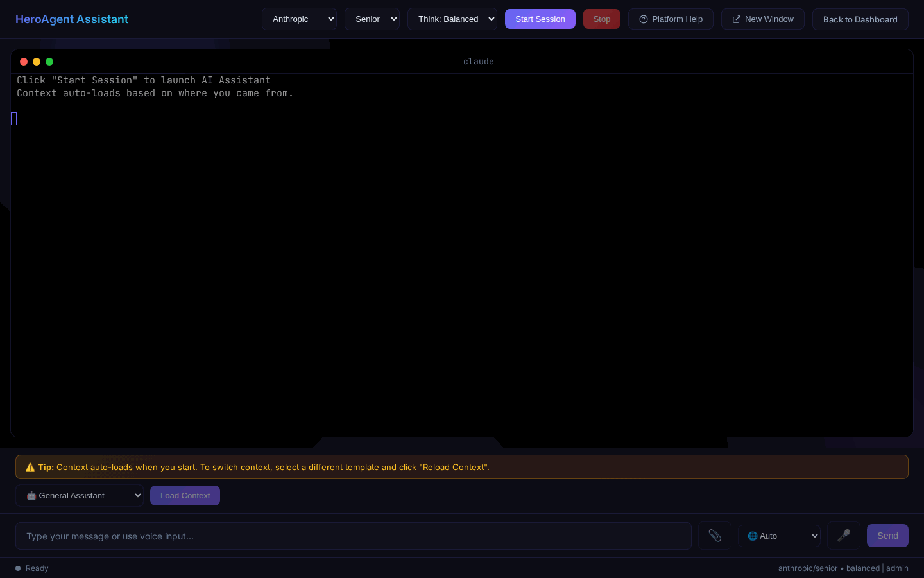This screenshot has width=924, height=578.
Task: Click the question mark icon on Platform Help
Action: point(644,19)
